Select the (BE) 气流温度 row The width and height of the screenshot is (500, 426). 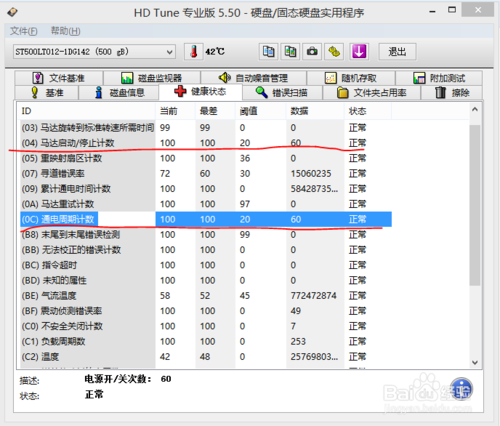click(206, 296)
